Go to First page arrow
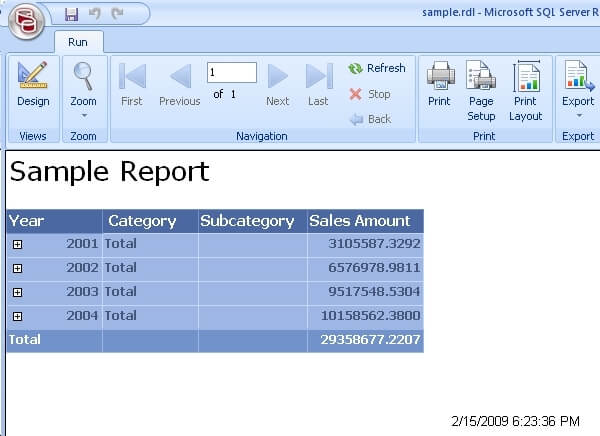Screen dimensions: 600x436 [x=132, y=77]
